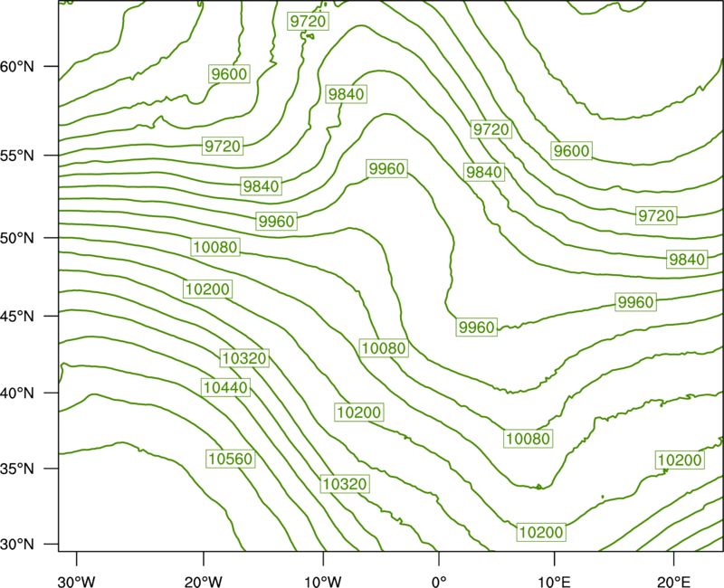
Task: Click the 9960 label near 54°N center
Action: tap(387, 168)
